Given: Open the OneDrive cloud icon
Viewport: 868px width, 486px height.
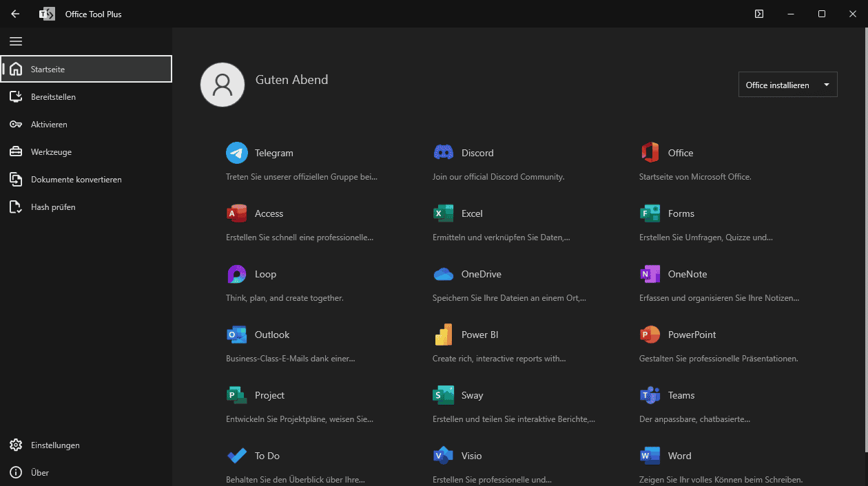Looking at the screenshot, I should tap(444, 274).
